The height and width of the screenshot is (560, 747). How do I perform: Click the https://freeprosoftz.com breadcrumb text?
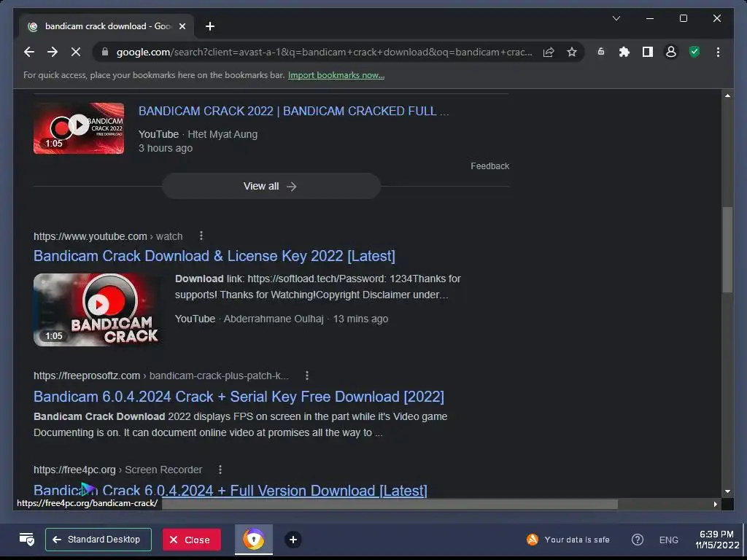coord(87,376)
